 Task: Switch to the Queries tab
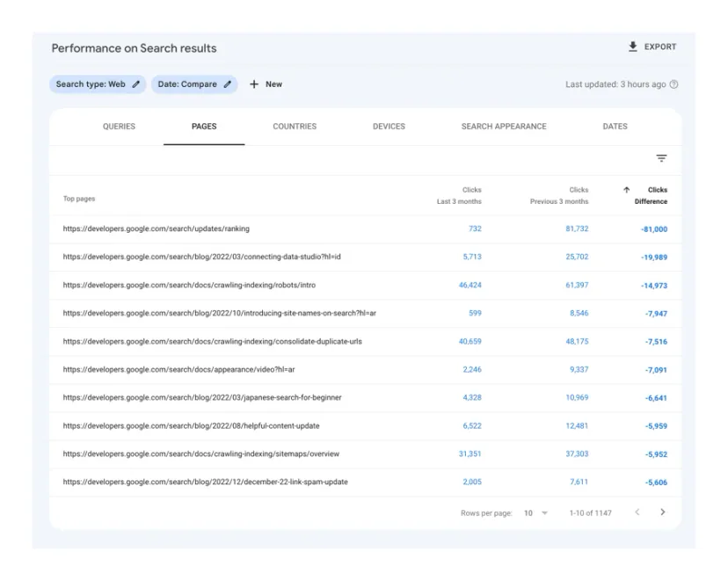click(119, 127)
